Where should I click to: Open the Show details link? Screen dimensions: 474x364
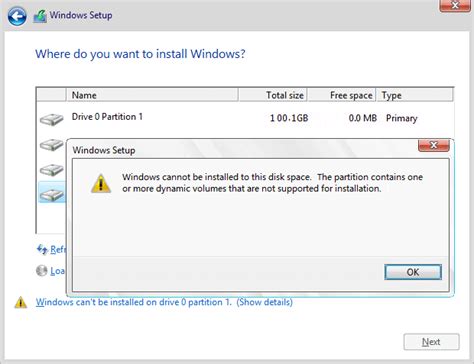click(265, 302)
